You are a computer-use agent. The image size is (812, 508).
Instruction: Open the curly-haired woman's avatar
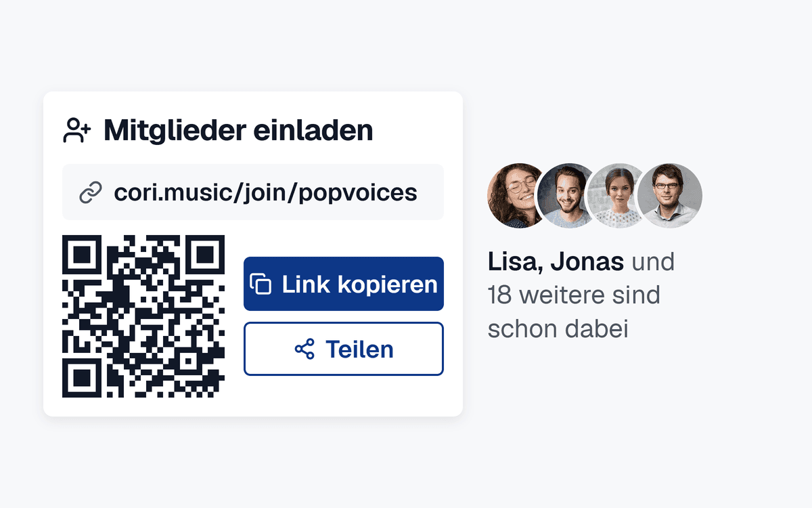tap(516, 196)
